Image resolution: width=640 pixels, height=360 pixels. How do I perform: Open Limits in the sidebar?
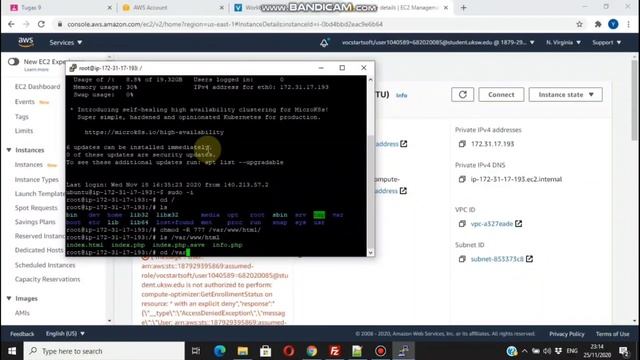[x=24, y=131]
